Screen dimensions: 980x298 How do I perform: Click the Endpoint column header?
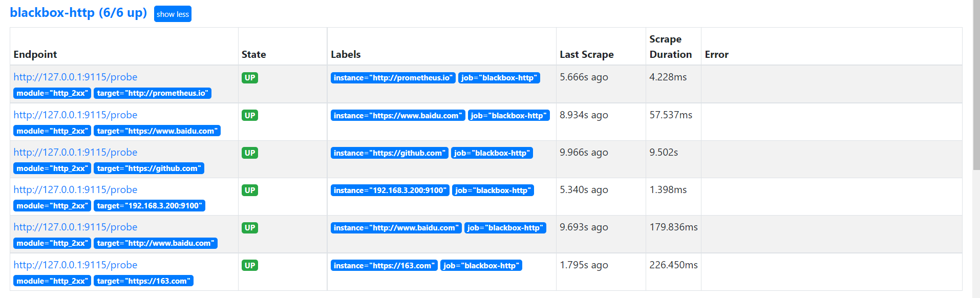pyautogui.click(x=35, y=54)
